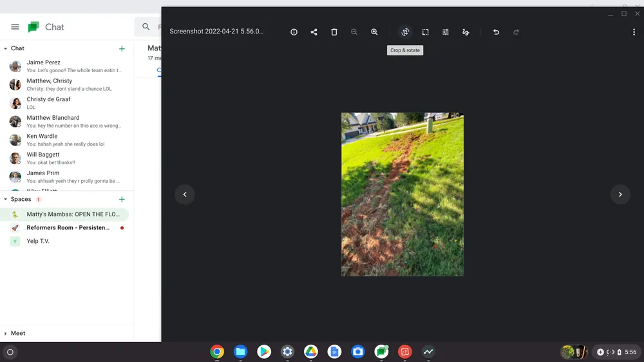Select the Annotate drawing tool

[x=466, y=32]
